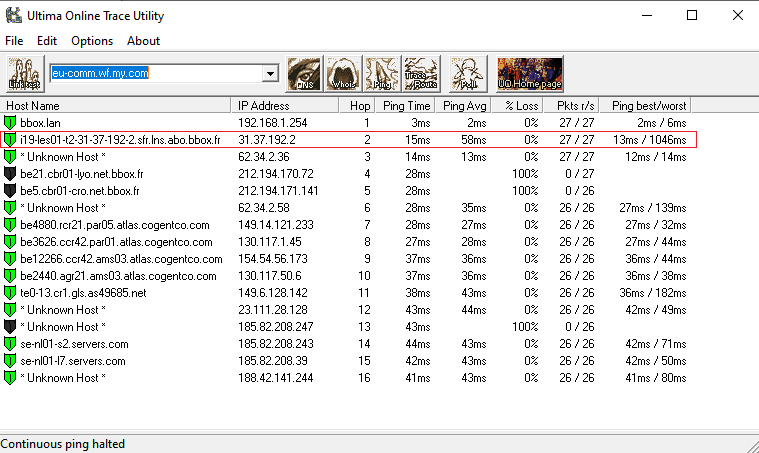Click the shield icon for be3626.ccr42.par01.atlas.cogentco.com

tap(10, 242)
